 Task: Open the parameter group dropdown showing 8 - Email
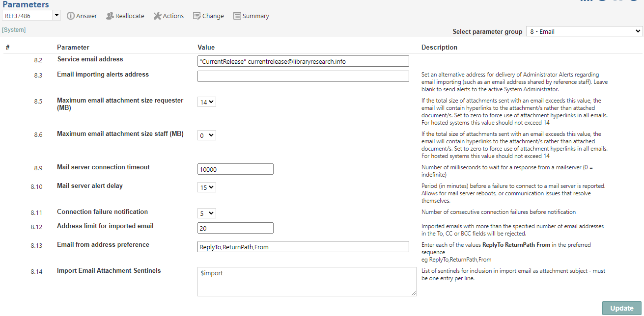pyautogui.click(x=584, y=31)
